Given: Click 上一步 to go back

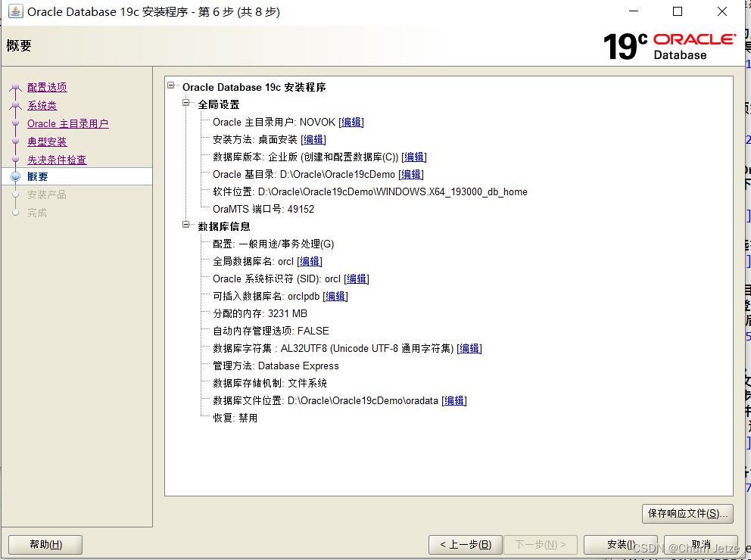Looking at the screenshot, I should [x=464, y=544].
